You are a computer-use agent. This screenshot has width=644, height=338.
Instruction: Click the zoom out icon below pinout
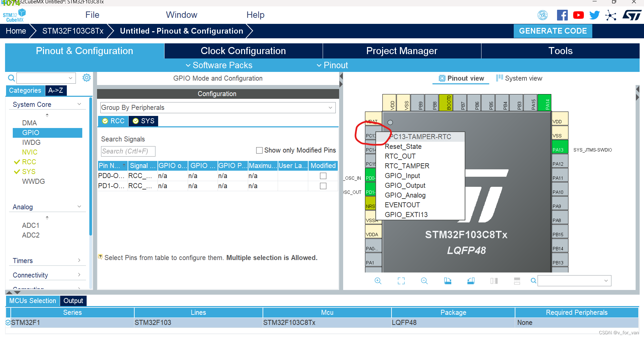click(424, 281)
